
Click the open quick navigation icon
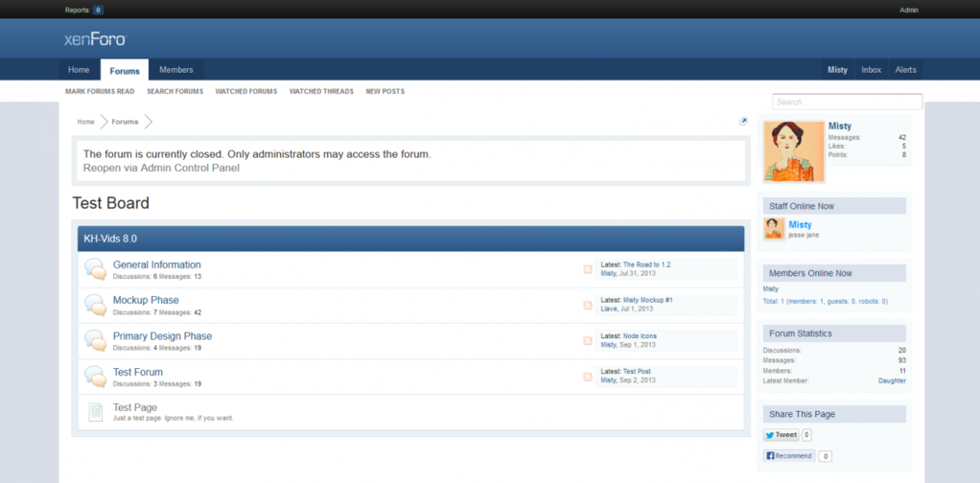pyautogui.click(x=743, y=122)
